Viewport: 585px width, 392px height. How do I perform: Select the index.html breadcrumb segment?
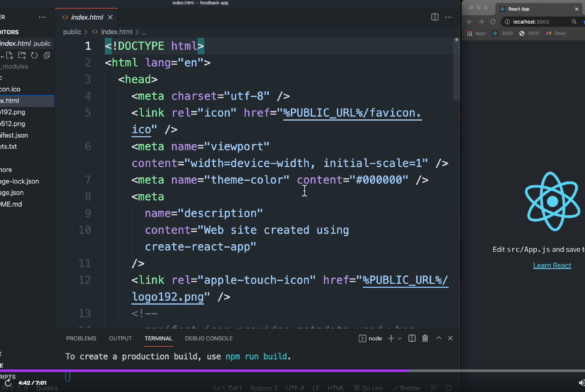click(x=116, y=32)
